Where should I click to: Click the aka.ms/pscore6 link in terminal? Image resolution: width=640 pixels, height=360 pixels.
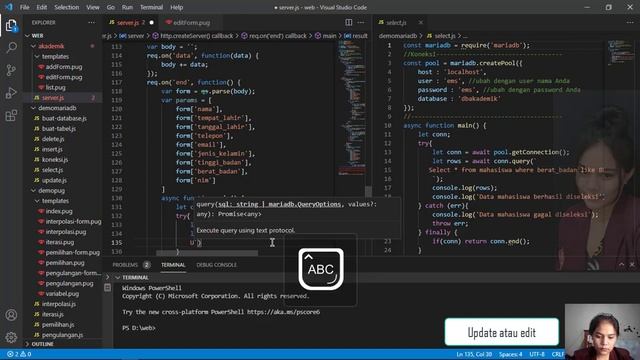(283, 312)
